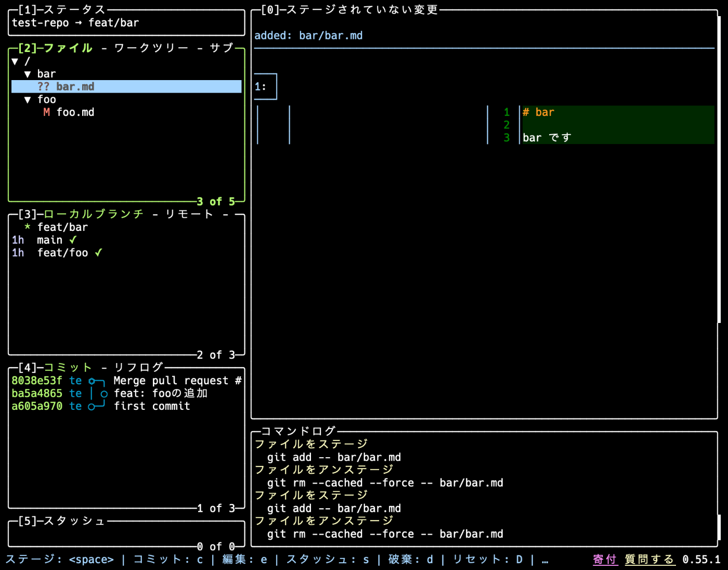Click the ステージ: <space> keybinding hint

[59, 560]
